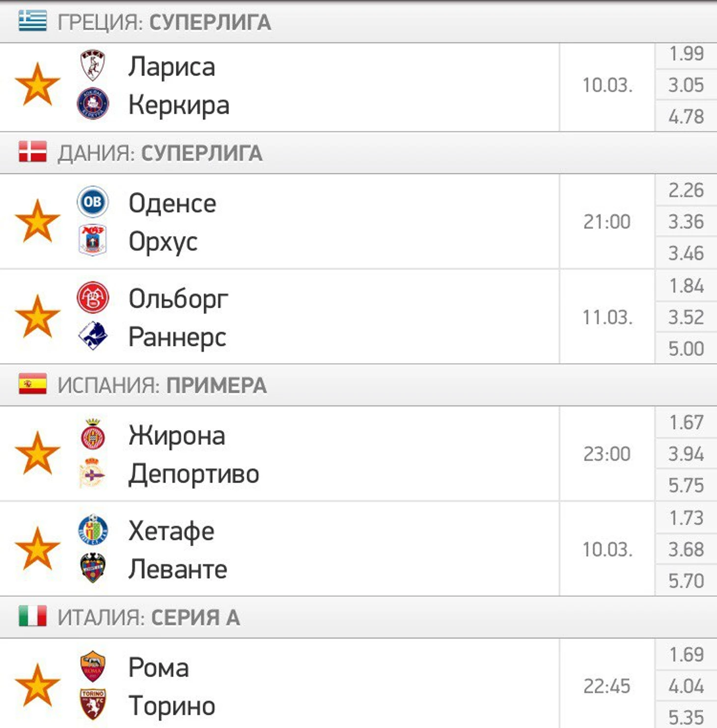Click the Лариса club crest icon
717x728 pixels.
93,65
